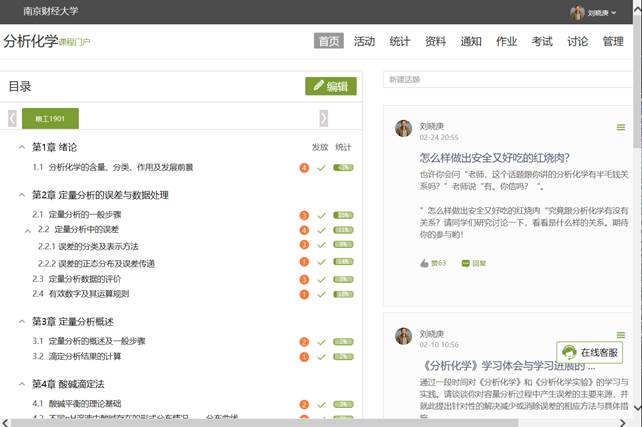Open the 刘晓庚 user account dropdown
The height and width of the screenshot is (427, 642).
pos(594,13)
